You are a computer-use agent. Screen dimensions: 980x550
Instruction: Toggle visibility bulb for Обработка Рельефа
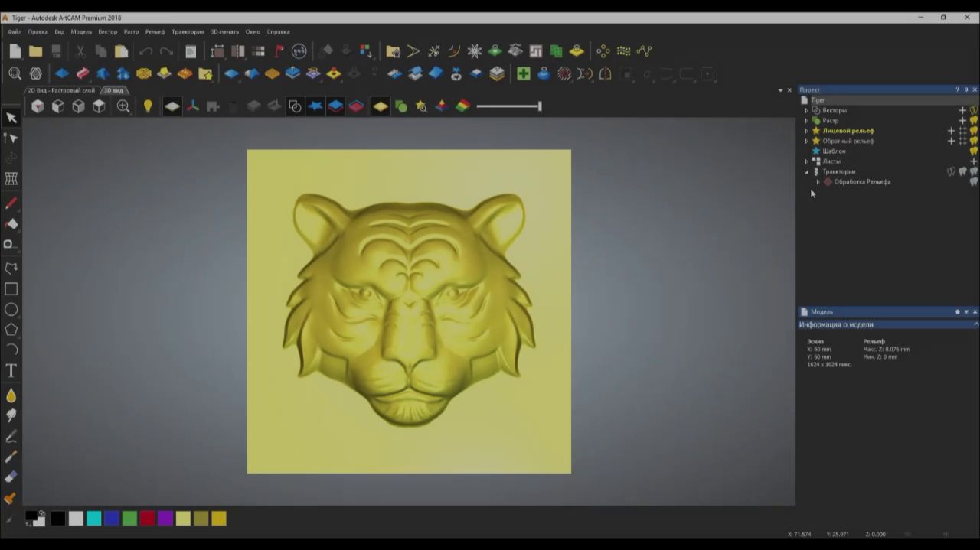click(974, 182)
